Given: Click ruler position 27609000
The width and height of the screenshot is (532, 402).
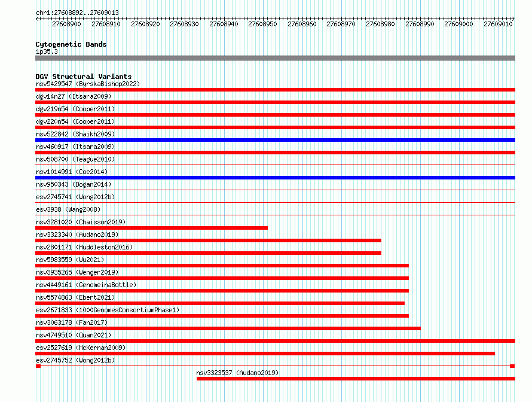Looking at the screenshot, I should pos(459,24).
